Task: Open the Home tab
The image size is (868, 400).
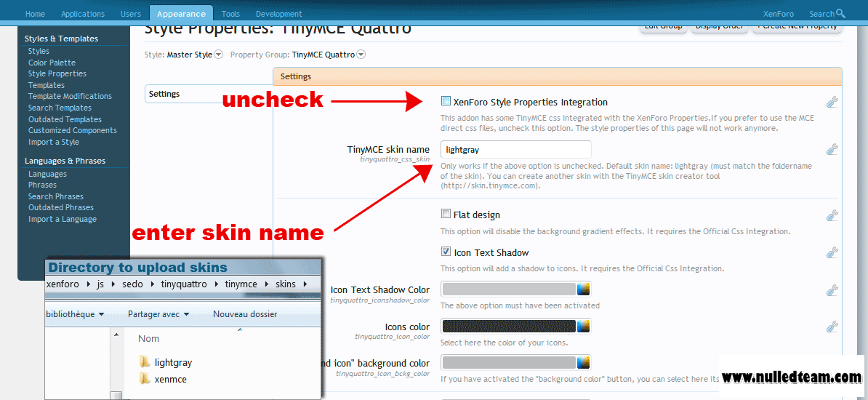Action: pos(35,14)
